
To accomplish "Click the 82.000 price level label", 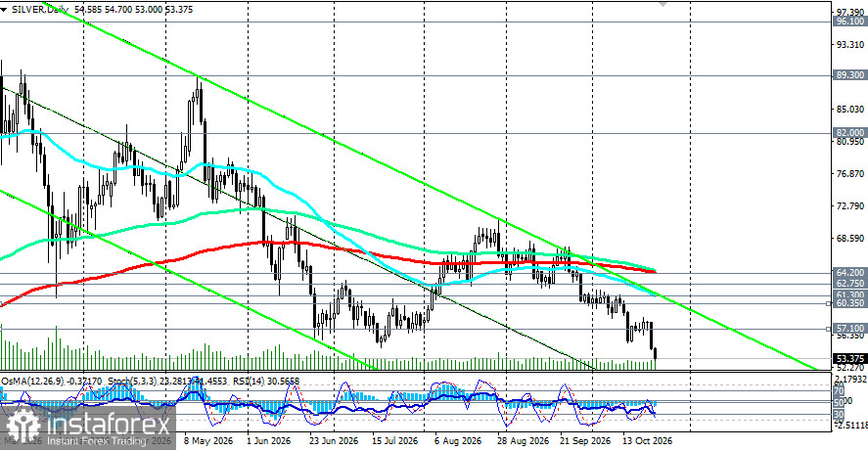I will 849,133.
